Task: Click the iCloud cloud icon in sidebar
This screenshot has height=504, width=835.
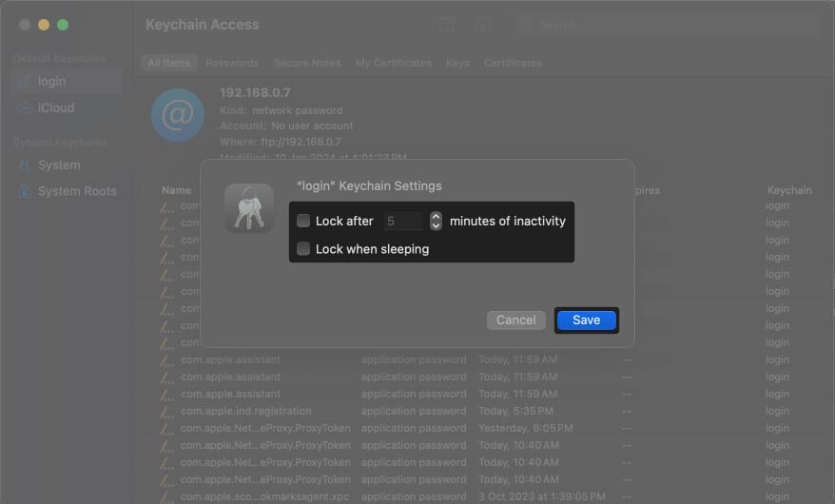Action: tap(24, 108)
